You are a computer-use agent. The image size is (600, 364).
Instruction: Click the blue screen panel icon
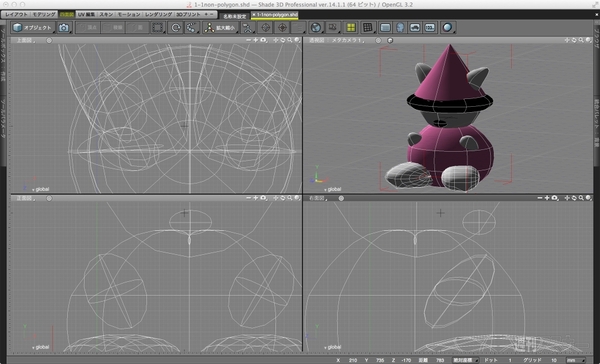tap(385, 28)
